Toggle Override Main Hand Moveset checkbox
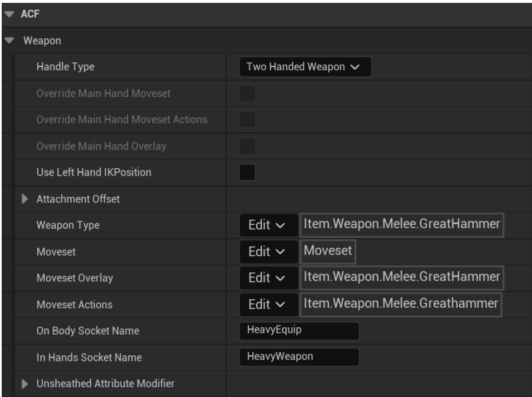This screenshot has height=397, width=532. tap(246, 93)
